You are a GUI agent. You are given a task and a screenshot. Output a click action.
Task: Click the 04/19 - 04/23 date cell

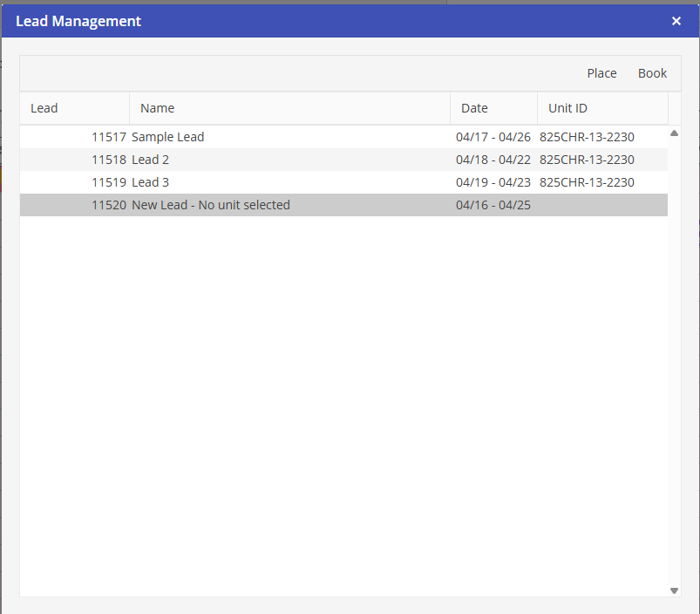[x=493, y=182]
